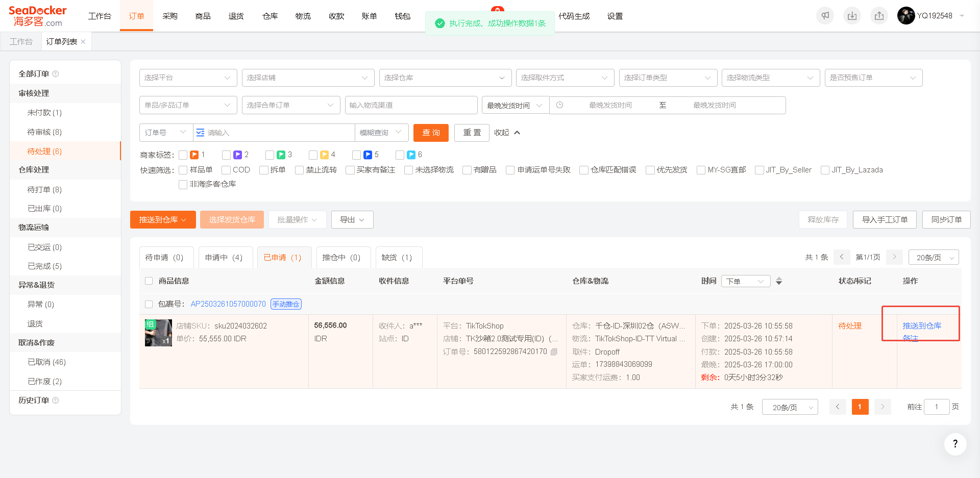
Task: Select package AP2503261057000070 checkbox
Action: coord(149,304)
